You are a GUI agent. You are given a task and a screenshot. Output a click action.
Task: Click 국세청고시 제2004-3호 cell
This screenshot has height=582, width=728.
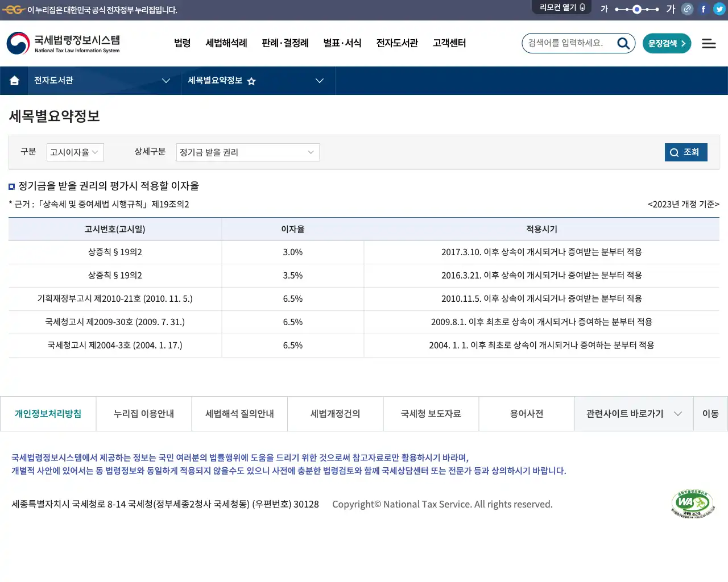point(115,346)
